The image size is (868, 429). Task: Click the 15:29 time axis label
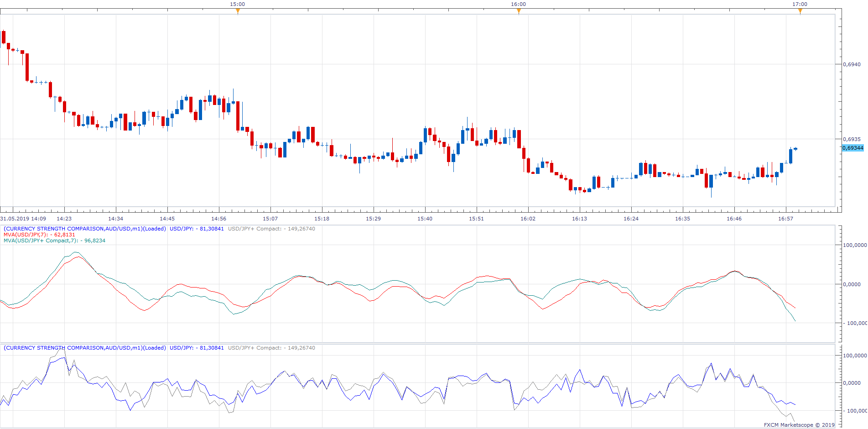pyautogui.click(x=374, y=219)
